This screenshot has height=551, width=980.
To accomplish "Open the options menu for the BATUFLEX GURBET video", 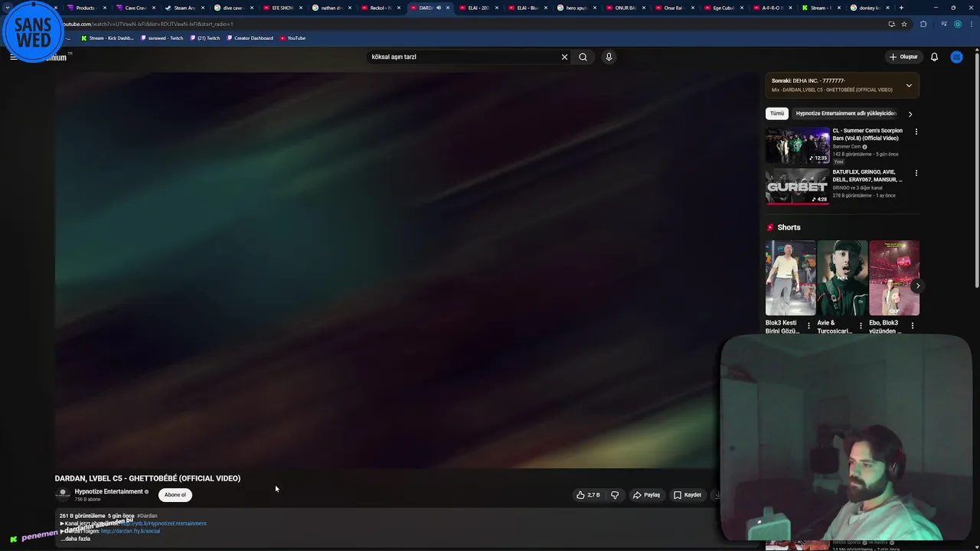I will click(916, 173).
